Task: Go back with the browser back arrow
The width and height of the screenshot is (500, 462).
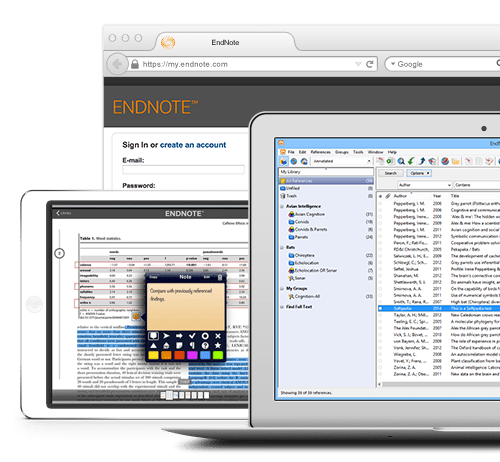Action: (117, 64)
